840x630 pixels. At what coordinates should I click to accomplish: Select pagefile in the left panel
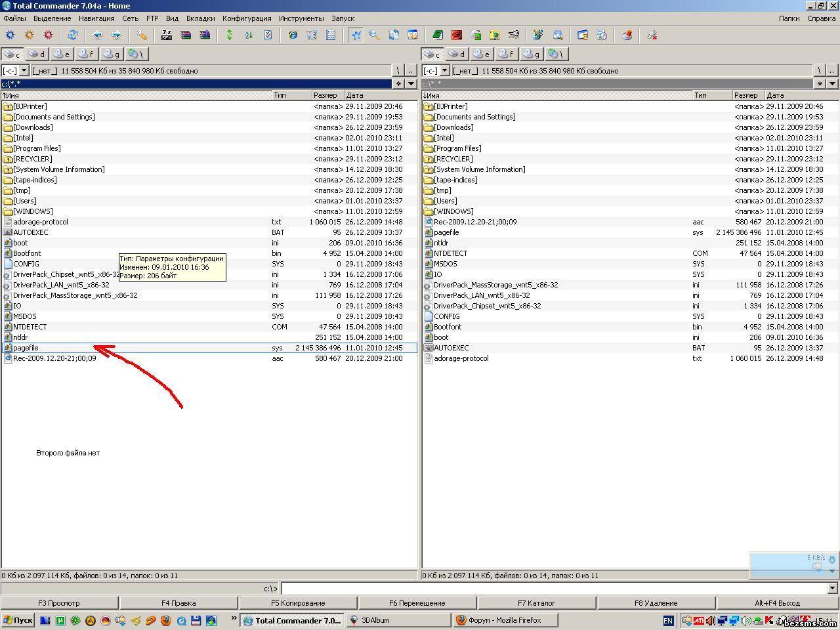[x=209, y=348]
